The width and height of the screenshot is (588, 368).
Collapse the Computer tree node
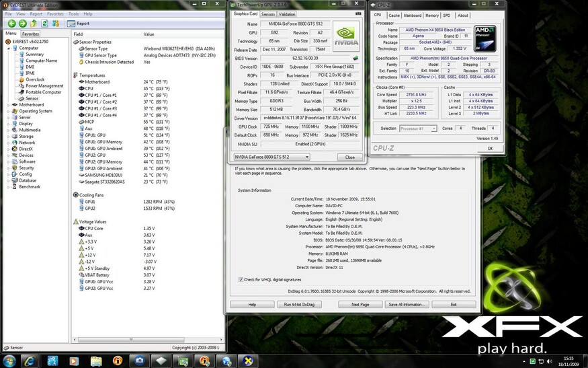tap(9, 48)
